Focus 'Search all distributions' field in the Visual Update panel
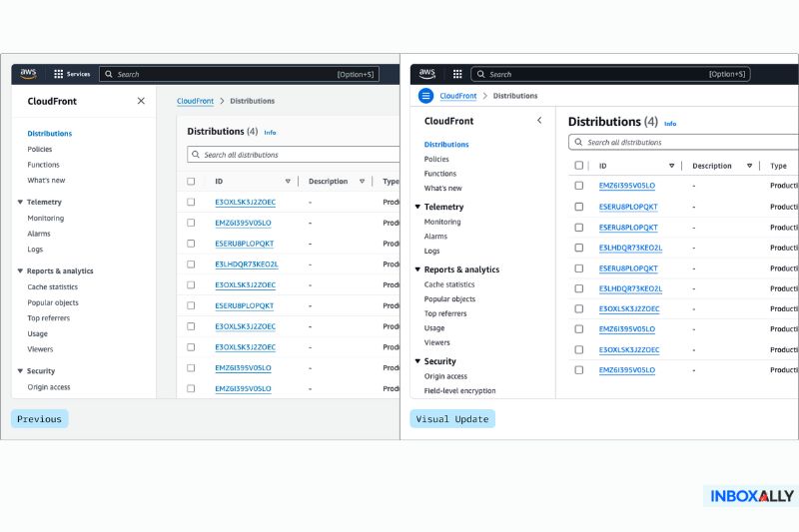The height and width of the screenshot is (532, 799). pos(683,142)
